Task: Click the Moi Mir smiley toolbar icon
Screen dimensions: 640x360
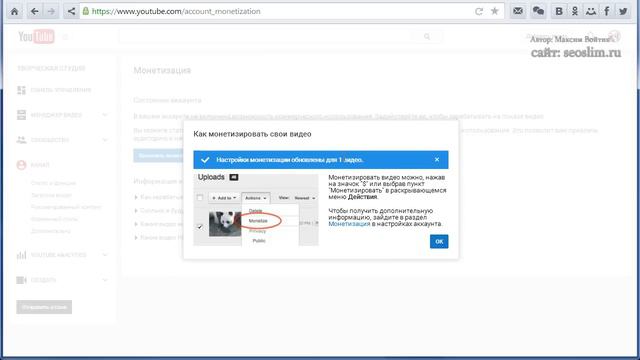Action: click(591, 11)
